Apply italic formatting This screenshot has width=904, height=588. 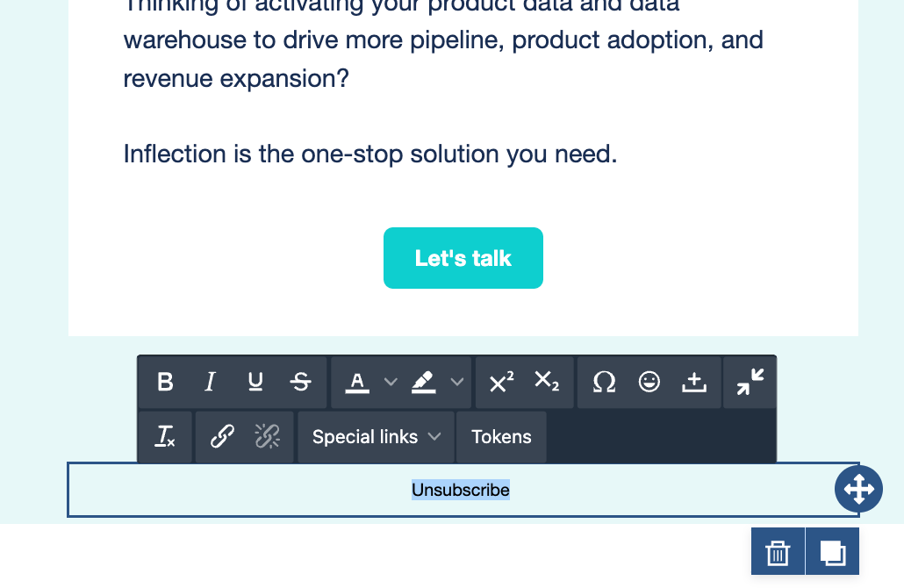pyautogui.click(x=211, y=382)
